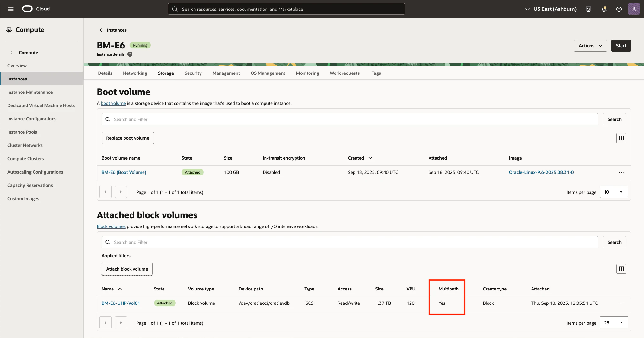Expand the Actions dropdown
This screenshot has height=338, width=644.
pos(590,46)
